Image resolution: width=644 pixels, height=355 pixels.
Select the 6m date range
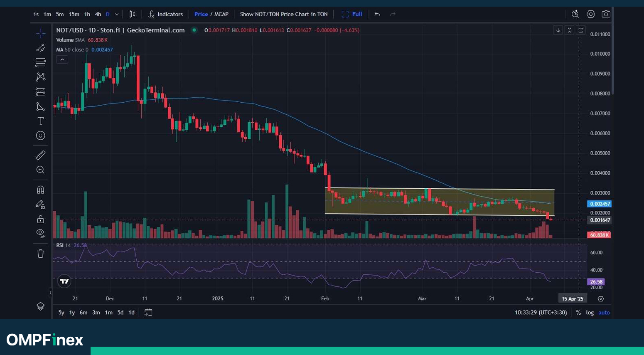pyautogui.click(x=84, y=313)
